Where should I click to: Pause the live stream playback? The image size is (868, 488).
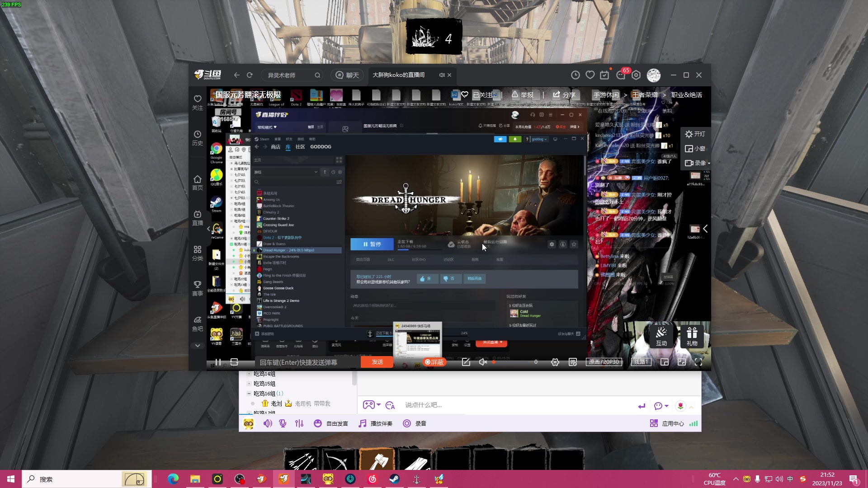[x=218, y=362]
